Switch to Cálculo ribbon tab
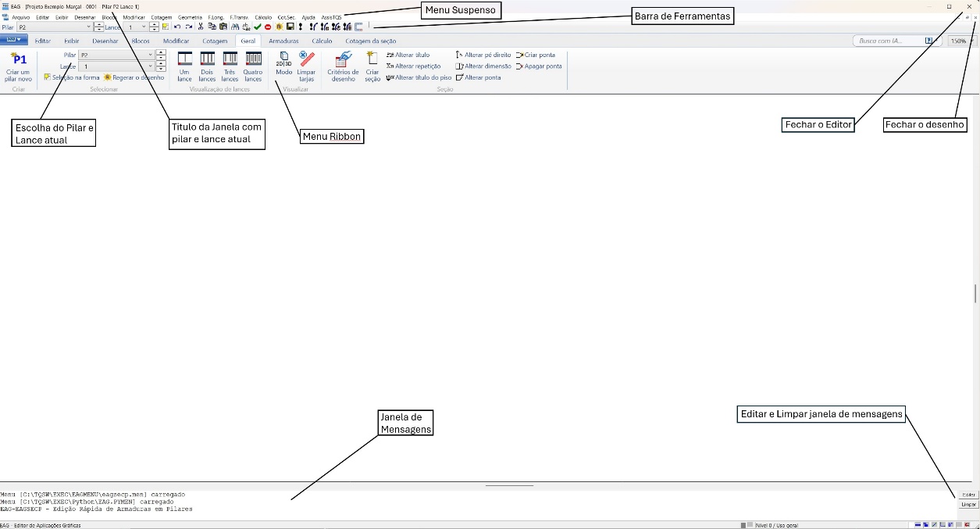The width and height of the screenshot is (980, 529). click(322, 41)
